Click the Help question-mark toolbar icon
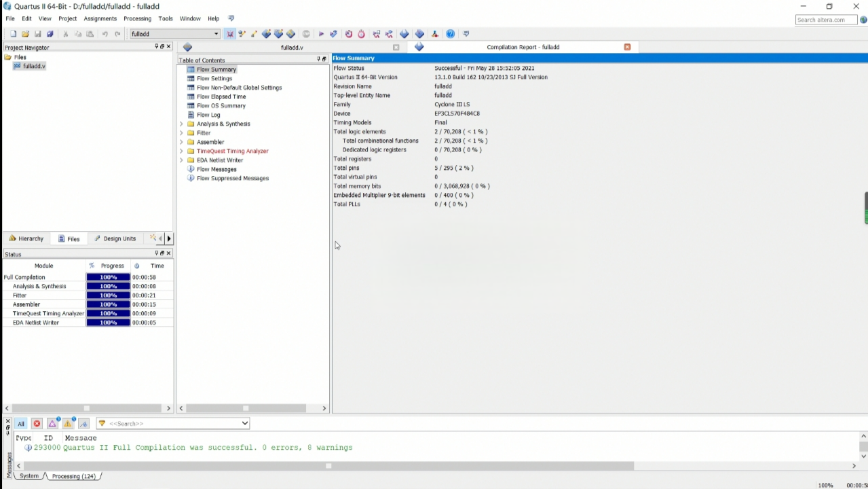This screenshot has width=868, height=489. point(450,34)
